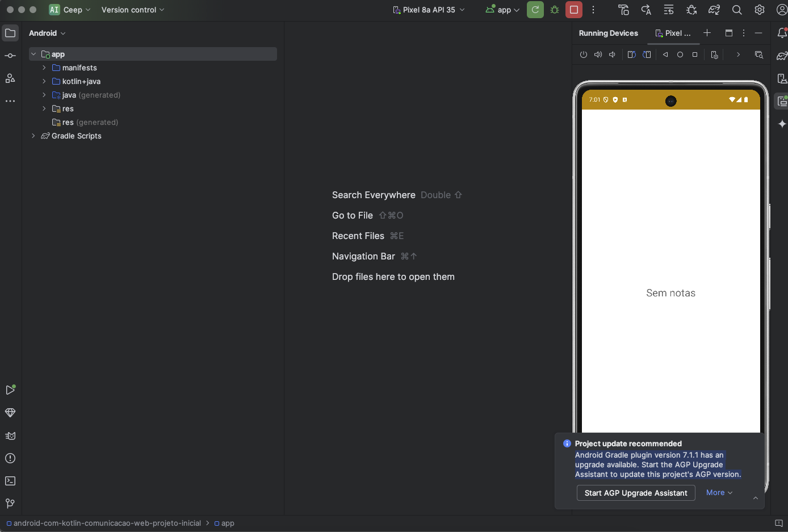Tap the emulator Back button
This screenshot has width=788, height=532.
(x=665, y=55)
